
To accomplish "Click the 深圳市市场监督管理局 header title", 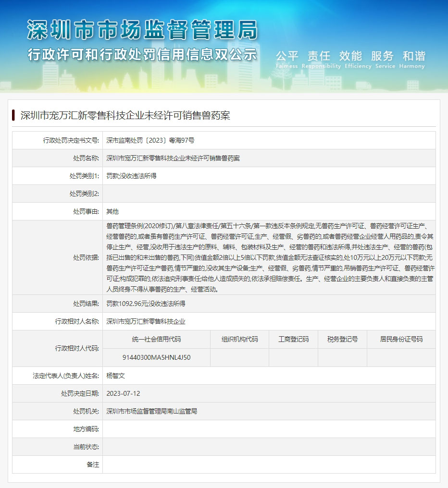I will pos(142,30).
